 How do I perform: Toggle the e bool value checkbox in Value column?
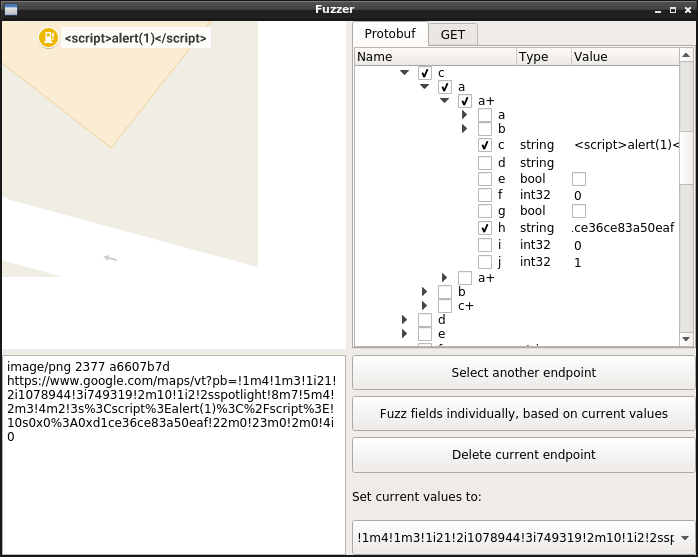(x=579, y=179)
